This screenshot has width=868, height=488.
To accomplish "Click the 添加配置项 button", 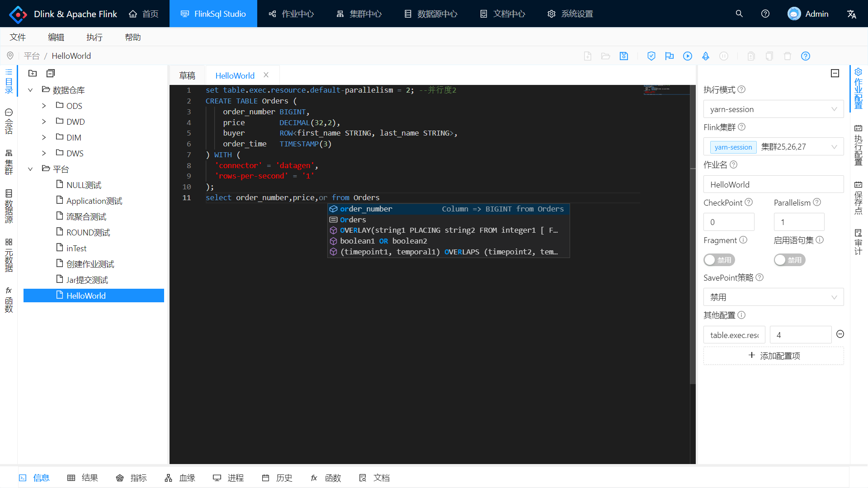I will 773,356.
